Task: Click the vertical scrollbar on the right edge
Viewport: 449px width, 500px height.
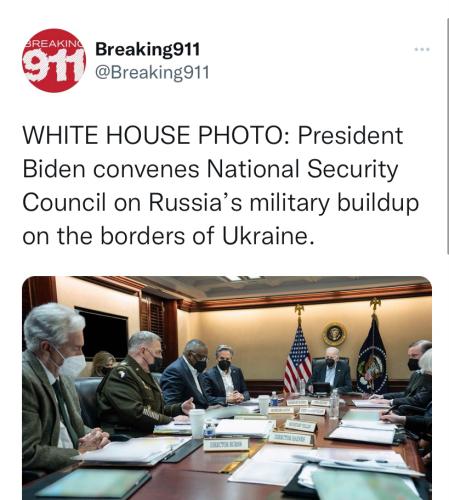Action: [x=447, y=137]
